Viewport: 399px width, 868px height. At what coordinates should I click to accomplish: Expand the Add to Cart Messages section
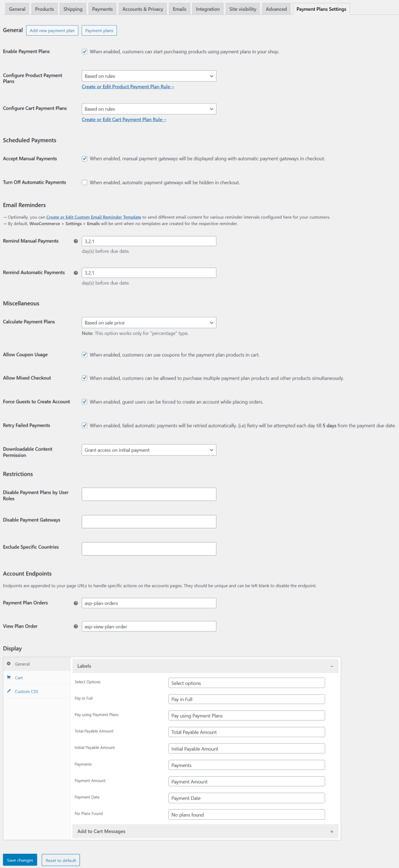(332, 831)
